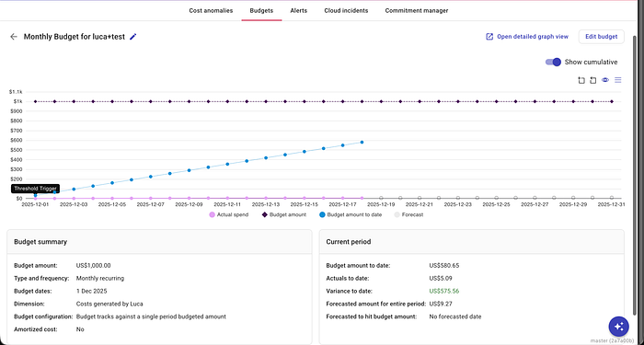This screenshot has height=345, width=644.
Task: Switch to the Cost anomalies tab
Action: (211, 11)
